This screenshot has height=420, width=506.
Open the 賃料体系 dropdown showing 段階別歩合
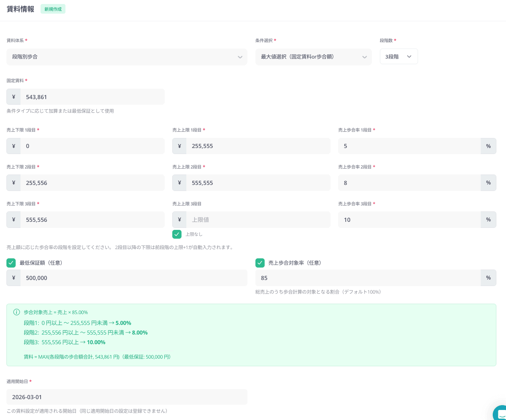[x=127, y=57]
